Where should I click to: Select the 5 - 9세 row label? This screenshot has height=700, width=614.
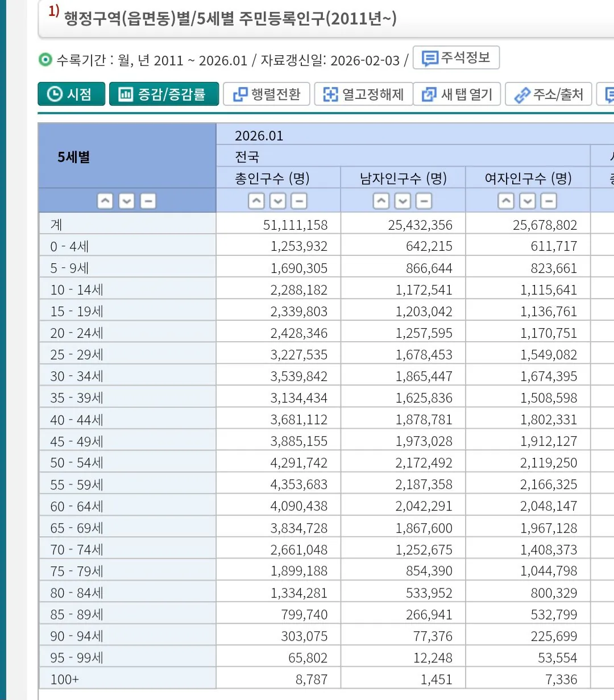(x=127, y=267)
